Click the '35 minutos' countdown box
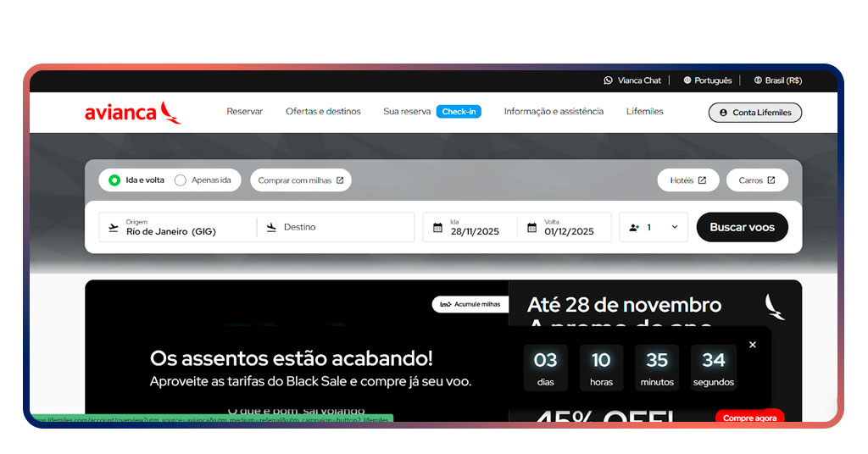This screenshot has width=868, height=454. (x=657, y=368)
